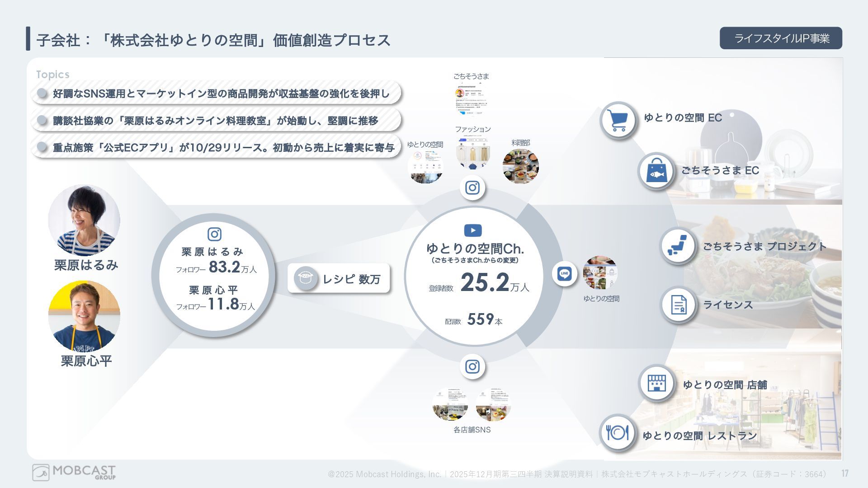Click the Instagram icon above 各店舗SNS thumbnails

[x=472, y=366]
